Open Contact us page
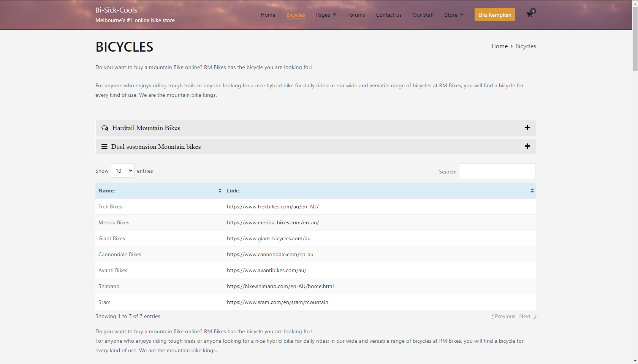This screenshot has height=364, width=638. pos(389,15)
